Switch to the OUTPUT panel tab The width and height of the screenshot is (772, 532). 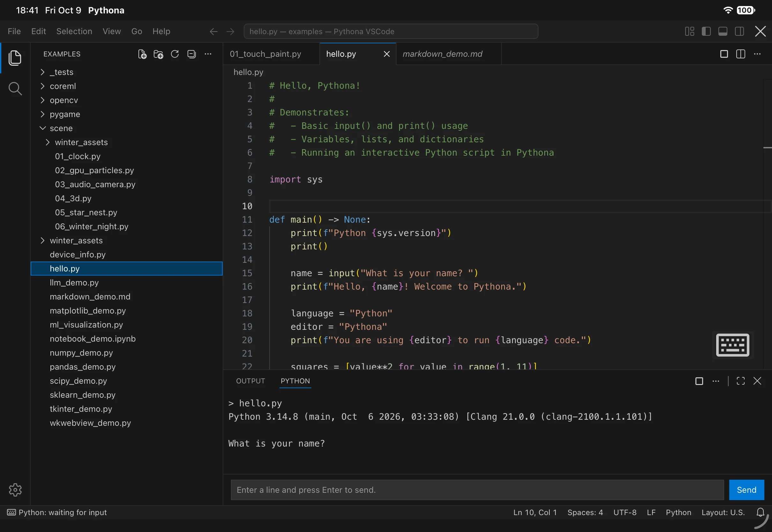point(251,381)
